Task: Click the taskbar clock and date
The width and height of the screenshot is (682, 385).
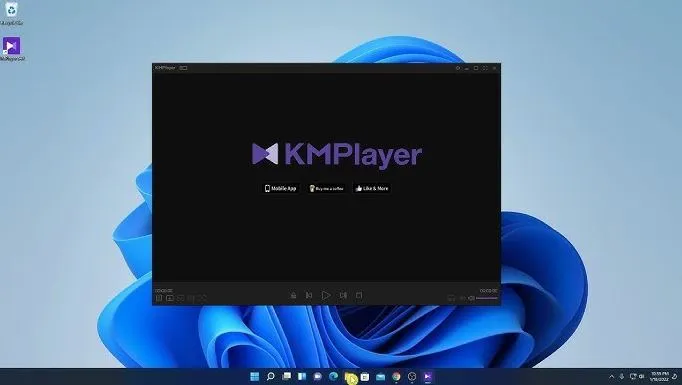Action: pyautogui.click(x=660, y=376)
